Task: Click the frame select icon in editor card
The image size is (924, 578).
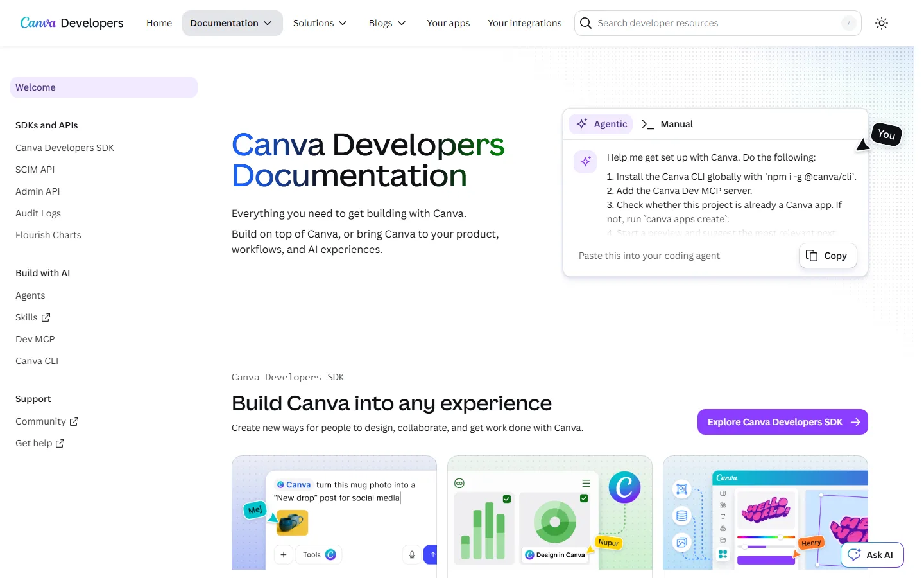Action: coord(681,489)
